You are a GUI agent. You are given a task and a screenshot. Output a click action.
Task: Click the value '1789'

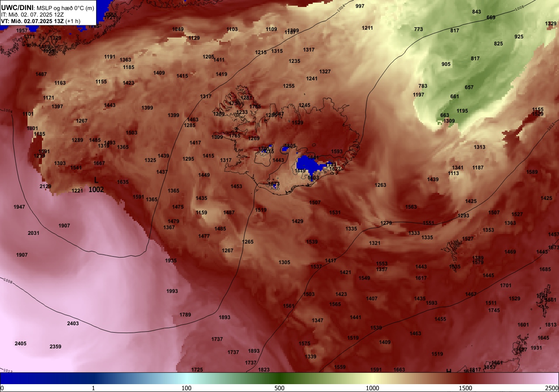coord(185,315)
